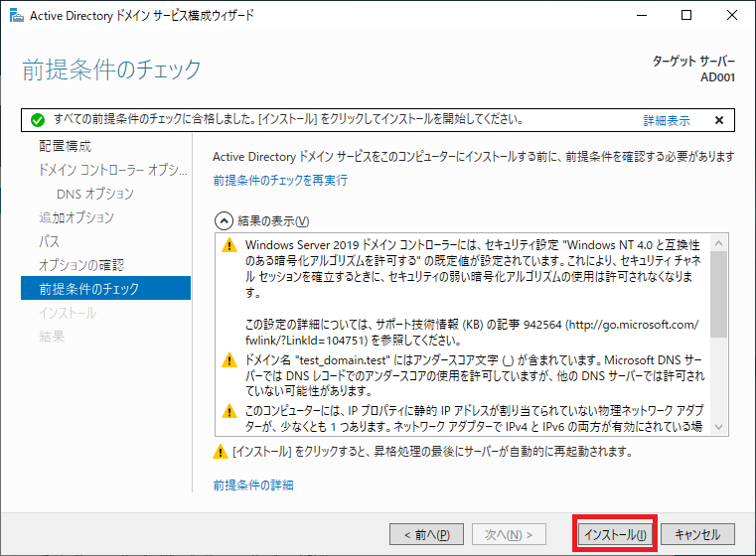Select オプションの確認 in the navigation

(81, 264)
